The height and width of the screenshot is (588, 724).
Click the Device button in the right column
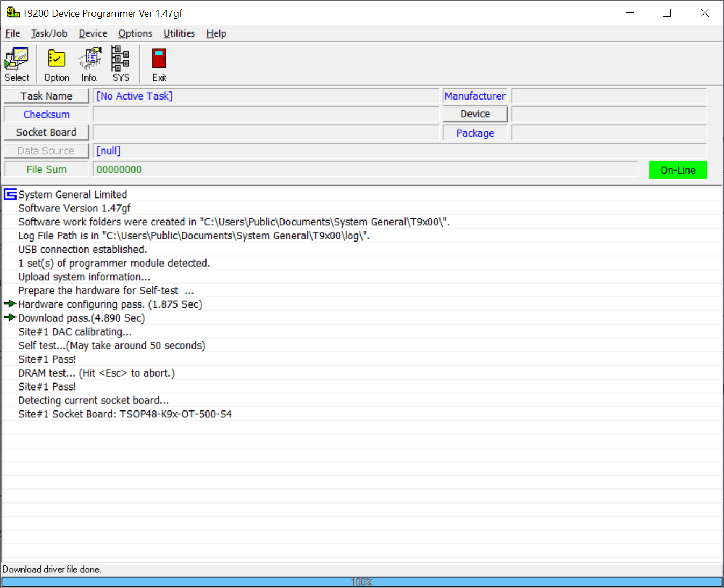[x=475, y=114]
